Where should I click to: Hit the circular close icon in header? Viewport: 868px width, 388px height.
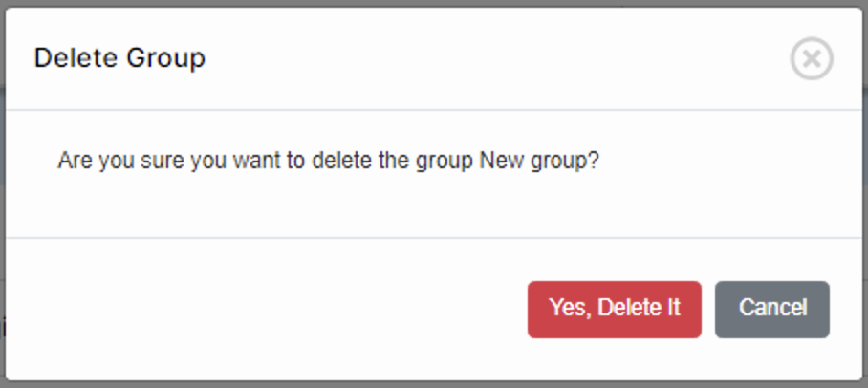(811, 59)
